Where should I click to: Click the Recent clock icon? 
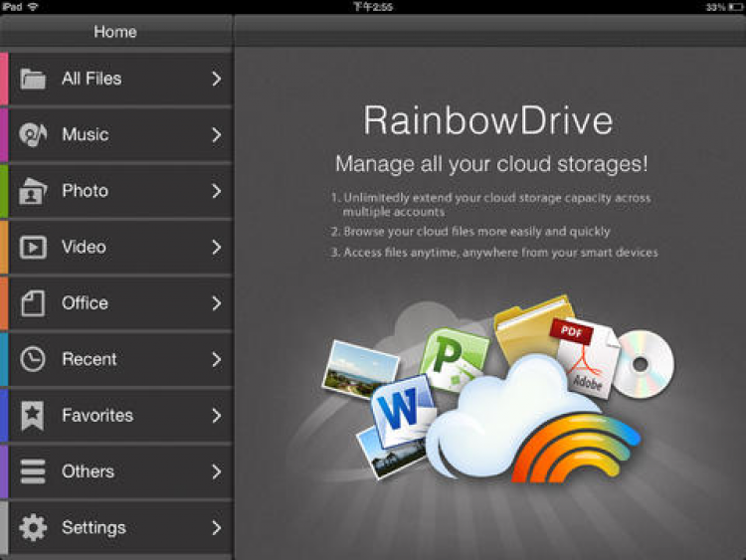point(33,359)
